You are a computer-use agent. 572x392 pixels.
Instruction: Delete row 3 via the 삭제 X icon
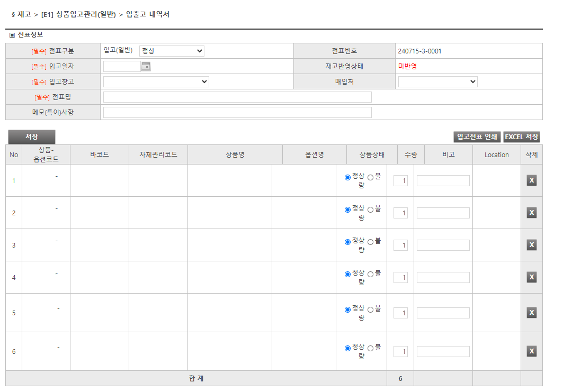pos(531,244)
